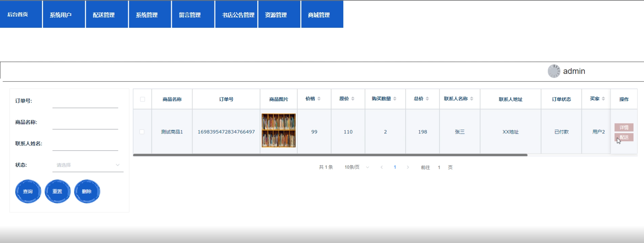Sort by 原价 column arrows
Screen dimensions: 644x243
(353, 99)
